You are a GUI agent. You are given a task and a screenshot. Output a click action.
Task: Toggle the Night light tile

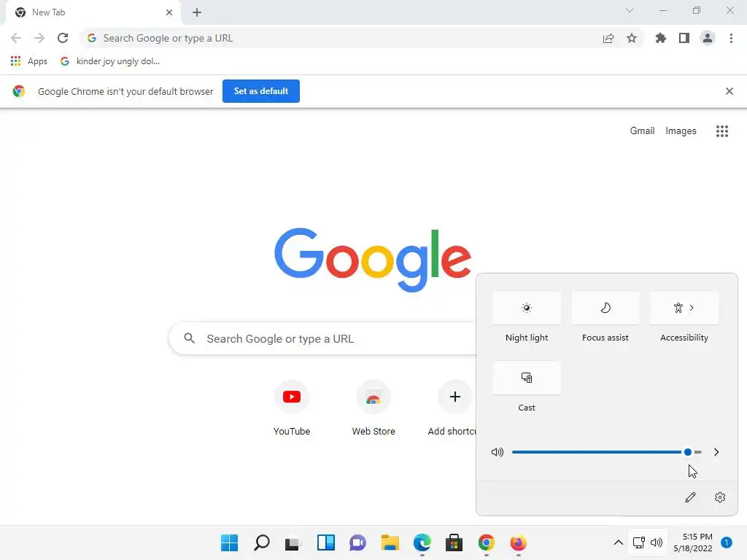527,308
